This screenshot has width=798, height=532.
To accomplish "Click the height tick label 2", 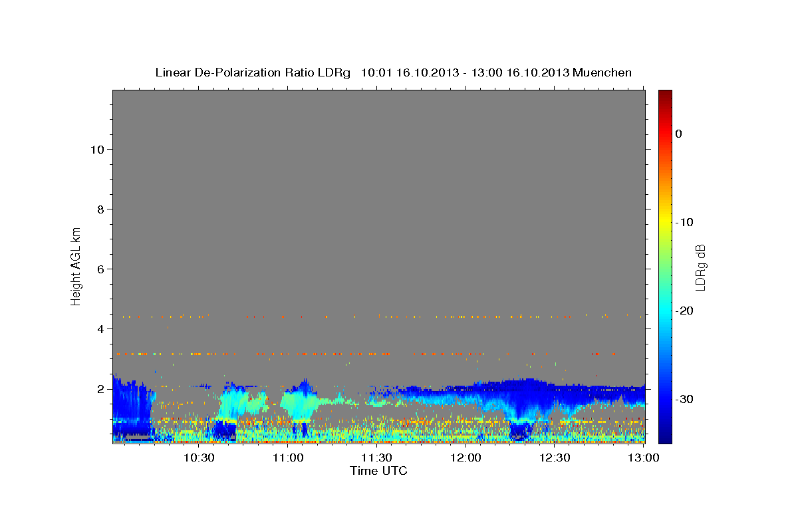I will coord(100,389).
